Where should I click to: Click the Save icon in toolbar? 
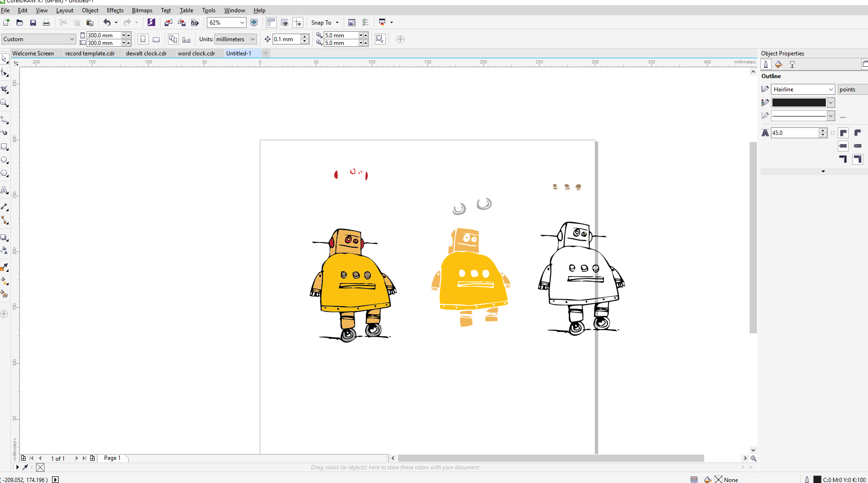tap(33, 22)
